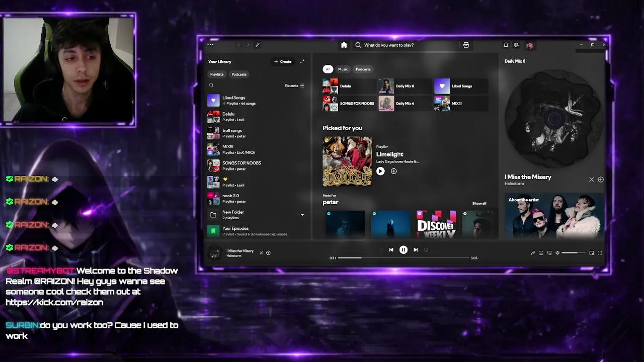Open the three-dots menu in Spotify's top bar
The width and height of the screenshot is (644, 362).
click(210, 45)
